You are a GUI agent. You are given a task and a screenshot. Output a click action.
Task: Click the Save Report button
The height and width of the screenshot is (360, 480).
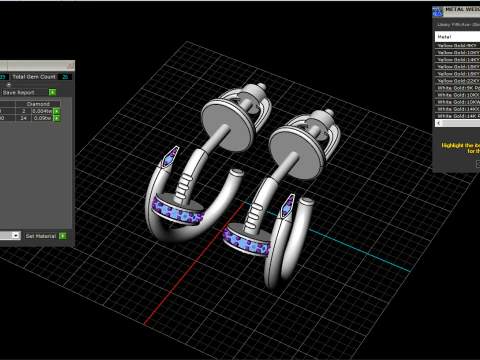point(25,92)
